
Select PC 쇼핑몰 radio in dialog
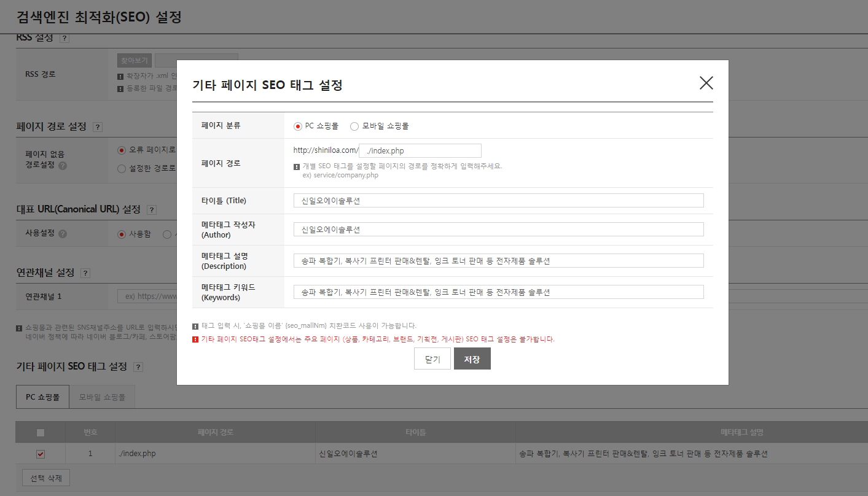tap(298, 126)
